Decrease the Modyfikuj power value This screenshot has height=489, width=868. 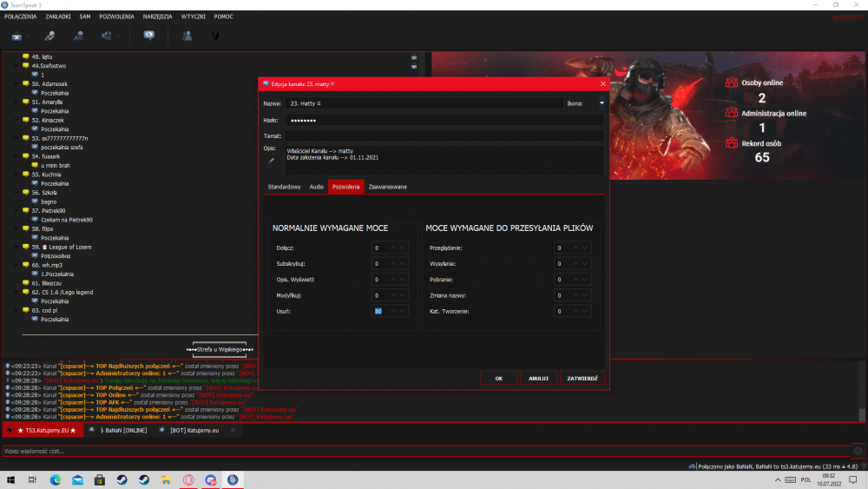pos(403,295)
